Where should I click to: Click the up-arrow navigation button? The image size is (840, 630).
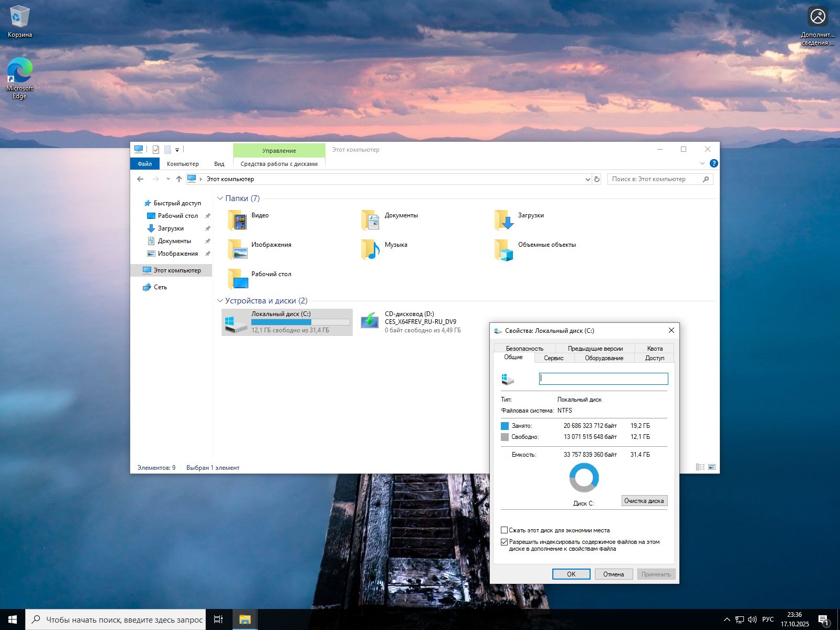coord(179,179)
